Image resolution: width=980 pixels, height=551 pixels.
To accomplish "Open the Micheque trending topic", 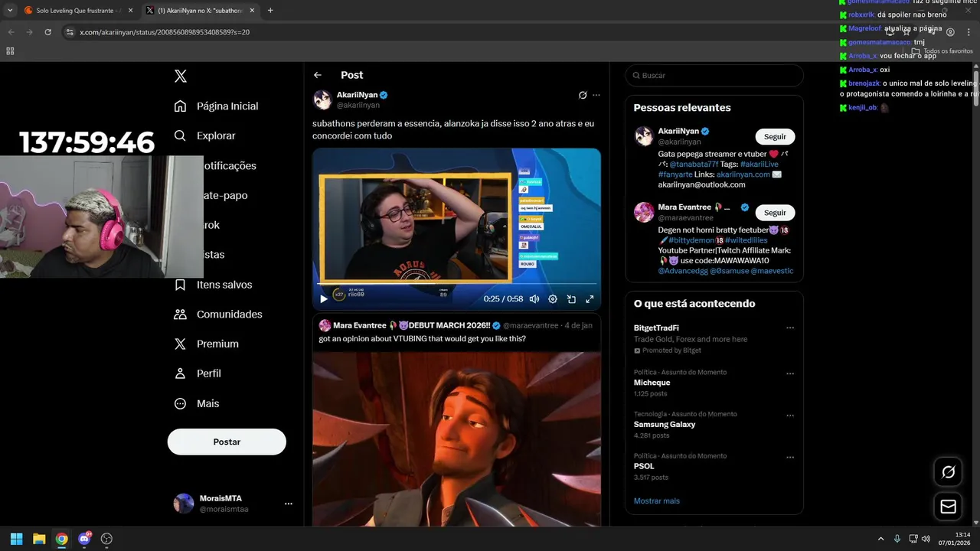I will pos(652,383).
